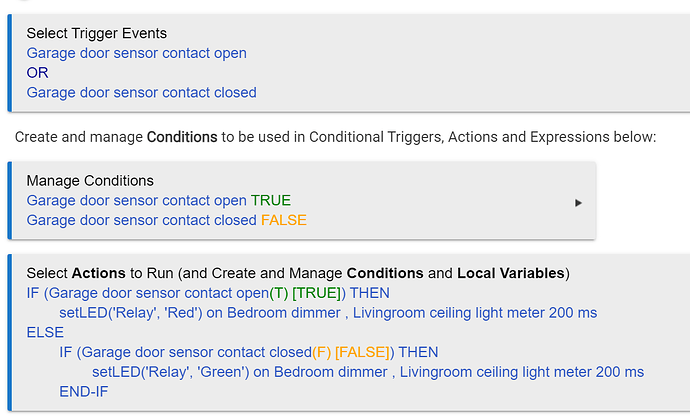Edit the IF contact open THEN action
Viewport: 690px width, 420px height.
208,293
